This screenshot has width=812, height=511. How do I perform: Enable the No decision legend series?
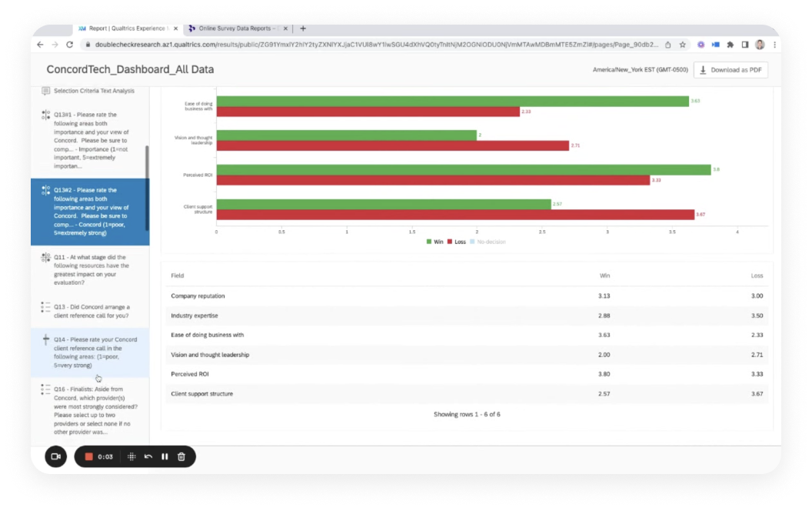tap(488, 242)
